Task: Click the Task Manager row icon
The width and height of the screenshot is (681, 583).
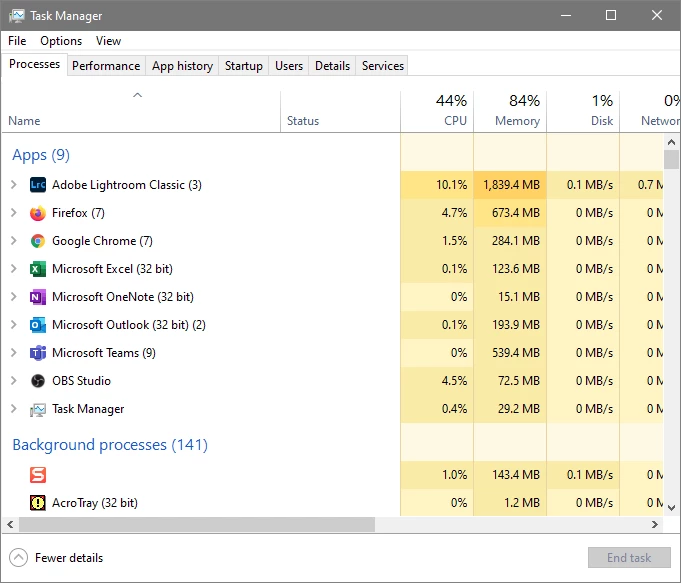Action: (x=38, y=409)
